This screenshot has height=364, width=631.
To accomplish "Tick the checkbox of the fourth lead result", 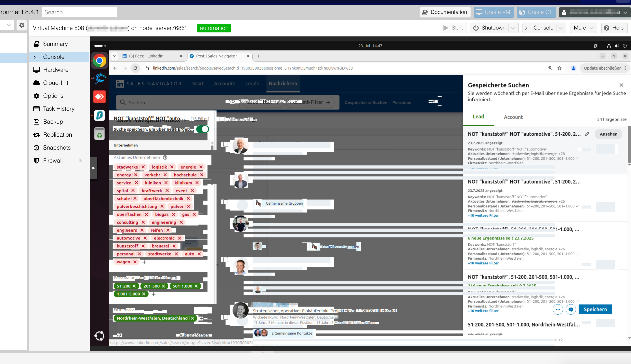I will [x=226, y=260].
